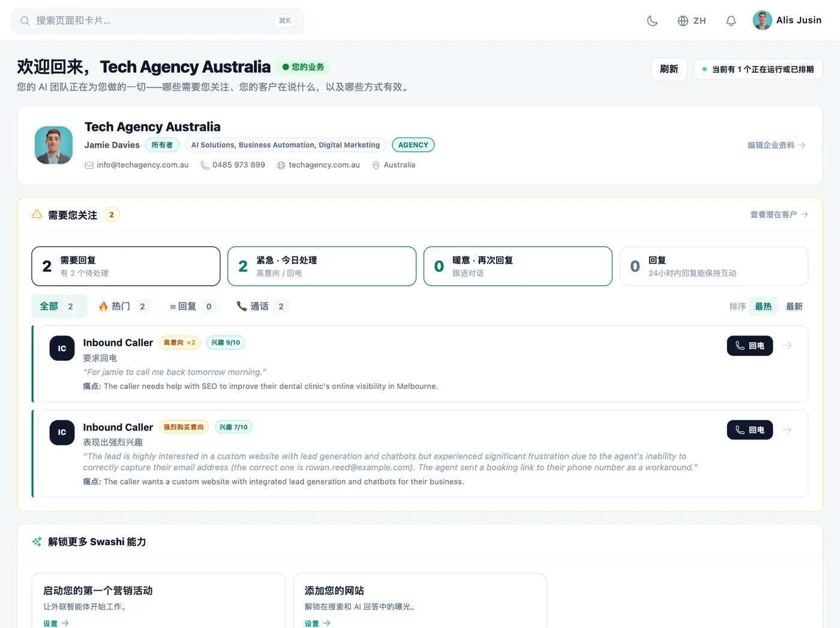Select the 回复 24-hour summary card
Viewport: 840px width, 628px height.
point(714,266)
